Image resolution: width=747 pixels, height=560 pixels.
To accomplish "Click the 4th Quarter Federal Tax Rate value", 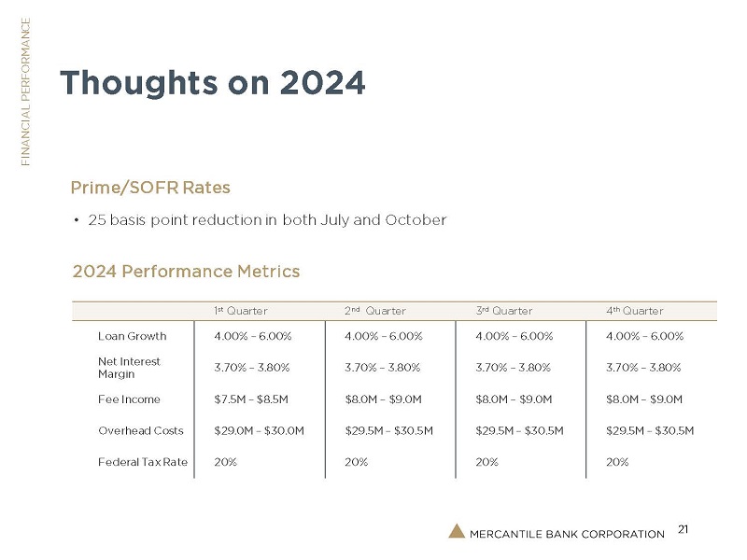I will tap(617, 462).
